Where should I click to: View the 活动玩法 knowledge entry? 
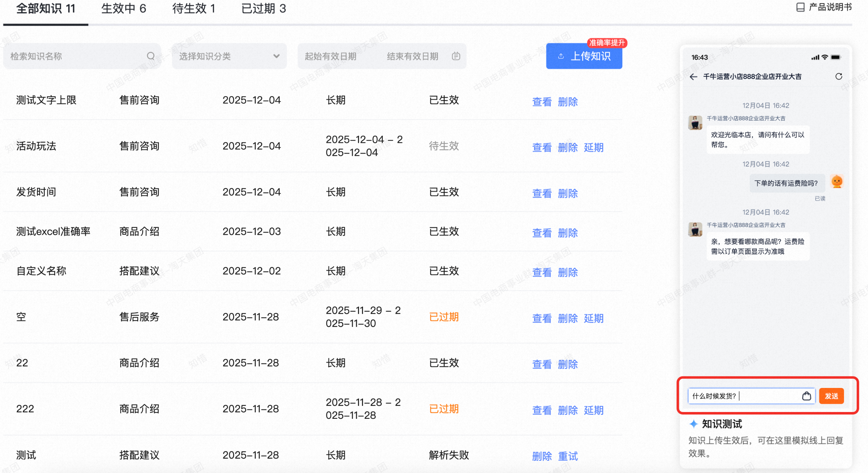tap(542, 147)
